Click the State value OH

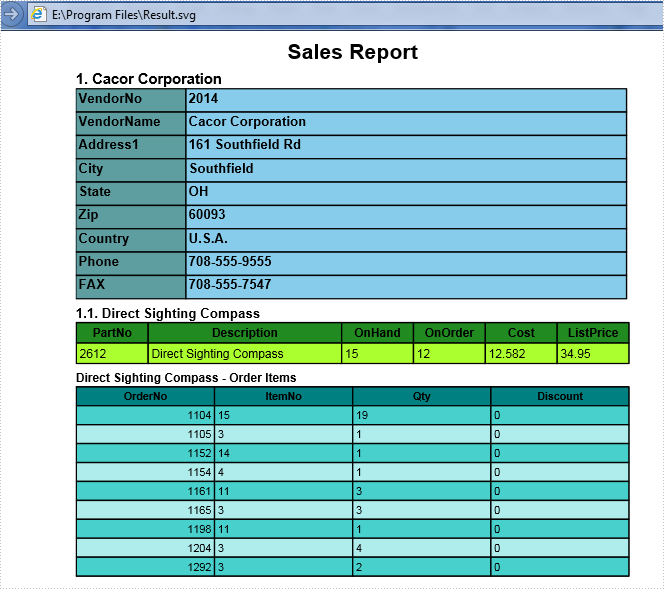click(x=406, y=193)
